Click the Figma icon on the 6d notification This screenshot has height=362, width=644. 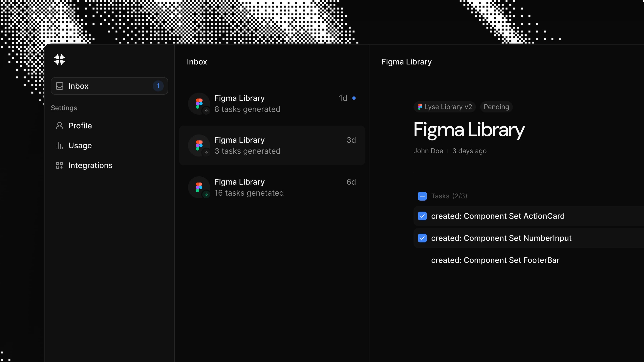pos(199,187)
